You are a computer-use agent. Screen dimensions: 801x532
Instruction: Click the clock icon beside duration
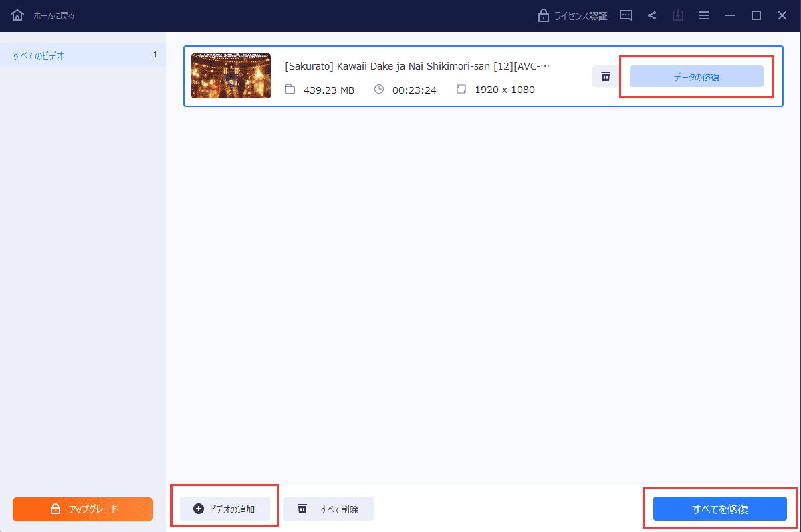(x=379, y=89)
